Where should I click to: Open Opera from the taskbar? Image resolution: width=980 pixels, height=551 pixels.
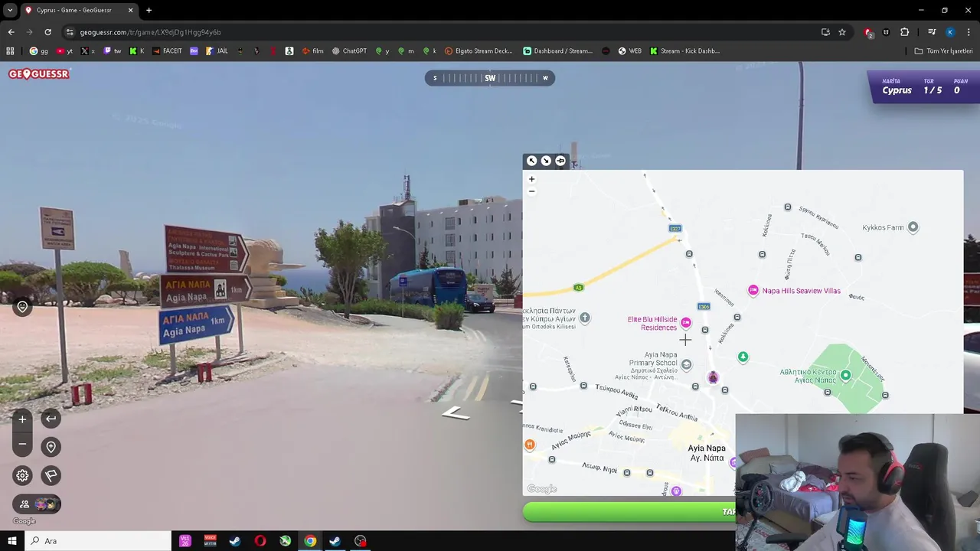(x=260, y=541)
